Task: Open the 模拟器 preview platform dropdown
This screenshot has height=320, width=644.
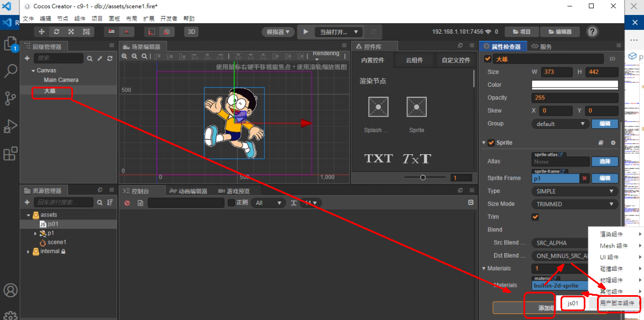Action: [x=278, y=32]
